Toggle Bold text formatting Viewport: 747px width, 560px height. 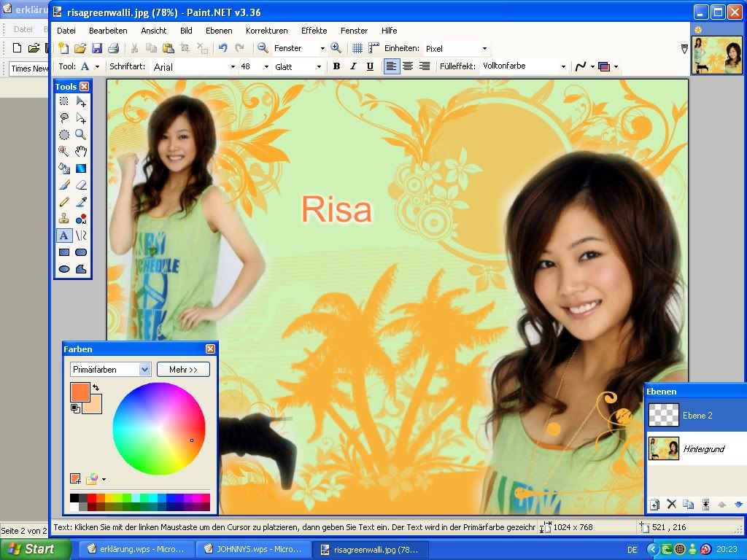(x=336, y=66)
